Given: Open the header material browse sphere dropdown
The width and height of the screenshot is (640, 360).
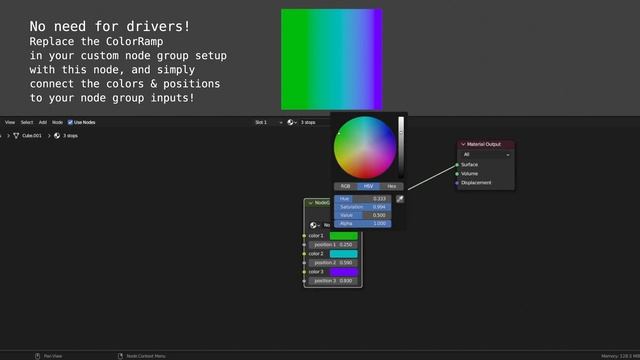Looking at the screenshot, I should [292, 122].
